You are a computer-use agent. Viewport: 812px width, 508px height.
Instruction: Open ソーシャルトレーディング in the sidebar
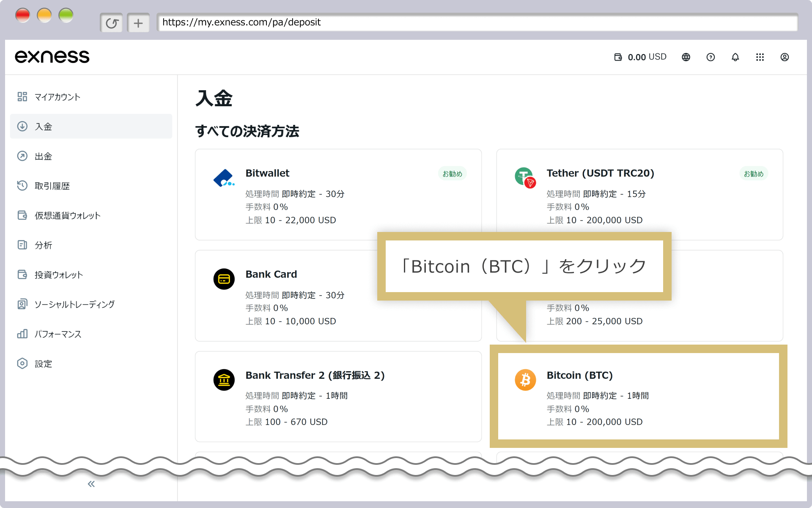click(x=91, y=304)
